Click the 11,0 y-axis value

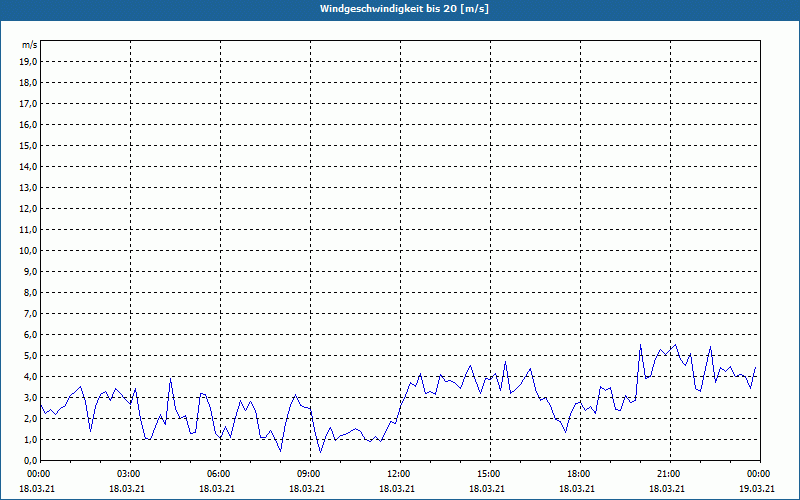(28, 230)
